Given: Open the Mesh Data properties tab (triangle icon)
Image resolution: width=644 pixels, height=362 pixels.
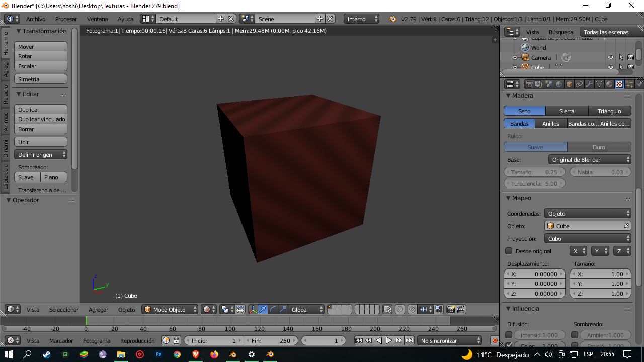Looking at the screenshot, I should pos(599,84).
